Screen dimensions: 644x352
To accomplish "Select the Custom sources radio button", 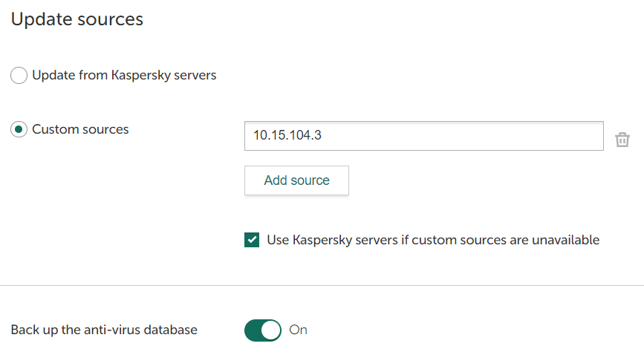I will 19,130.
